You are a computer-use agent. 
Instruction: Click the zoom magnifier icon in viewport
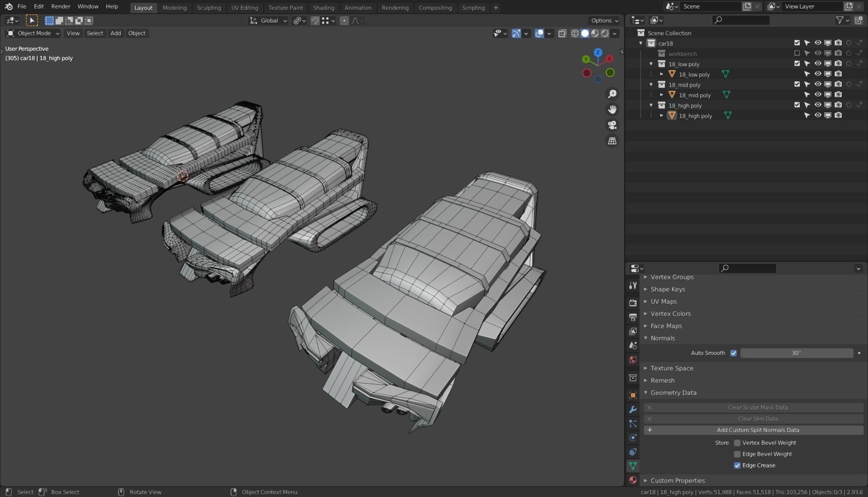coord(612,94)
